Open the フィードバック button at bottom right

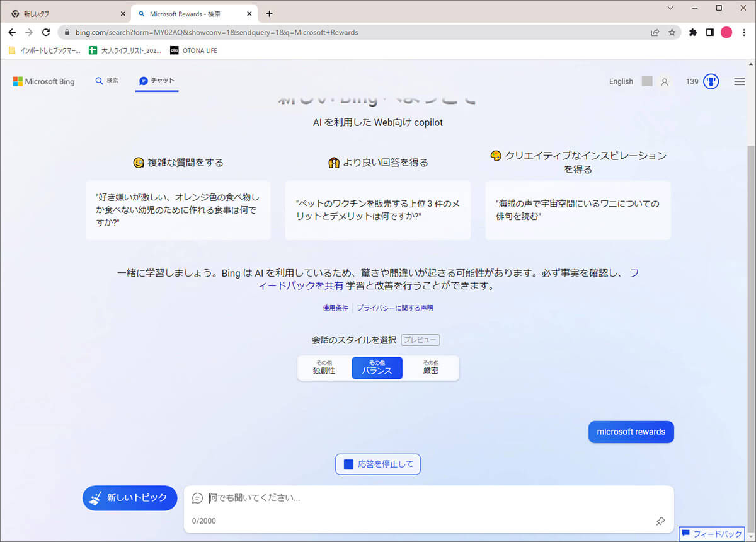[x=711, y=534]
